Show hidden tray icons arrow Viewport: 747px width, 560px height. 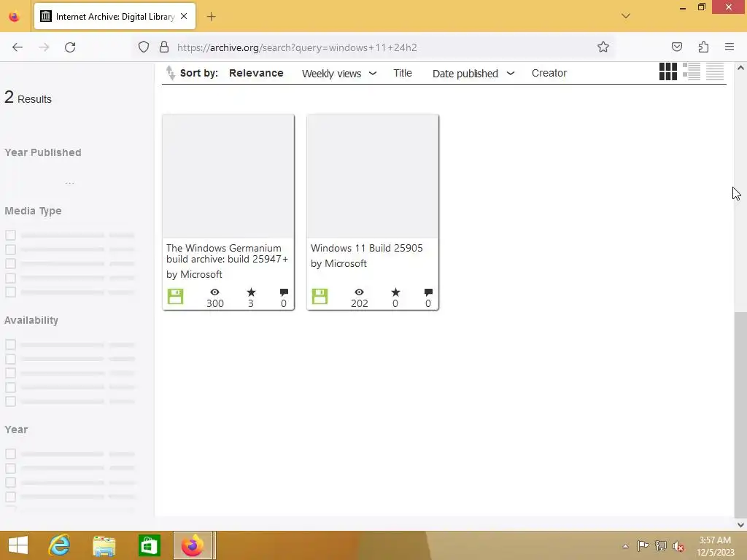point(625,546)
